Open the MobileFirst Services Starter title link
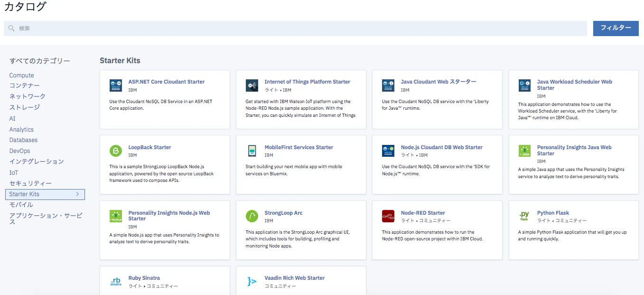This screenshot has width=644, height=295. pos(299,147)
